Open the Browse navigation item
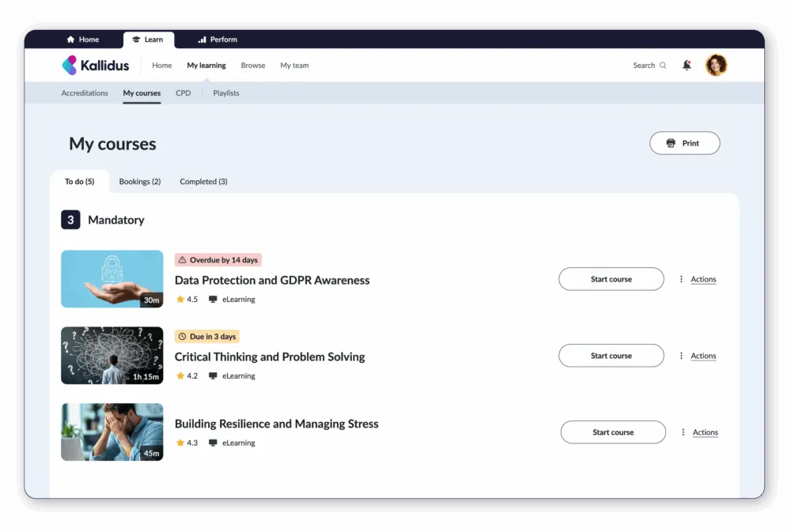This screenshot has height=532, width=791. (253, 66)
